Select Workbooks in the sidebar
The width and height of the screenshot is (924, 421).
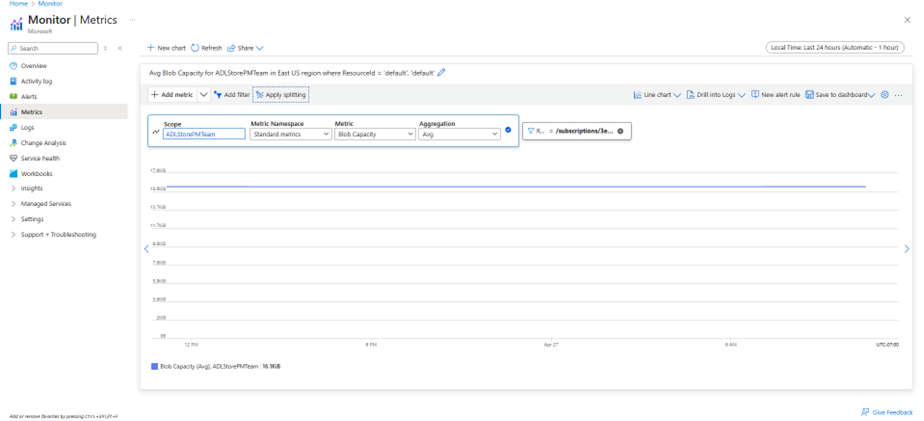37,174
